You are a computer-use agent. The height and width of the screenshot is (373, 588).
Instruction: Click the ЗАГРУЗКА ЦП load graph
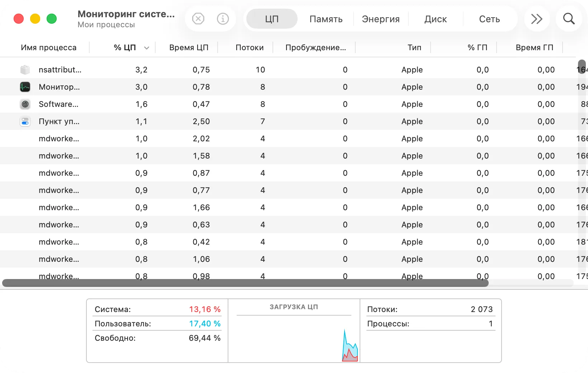coord(294,338)
